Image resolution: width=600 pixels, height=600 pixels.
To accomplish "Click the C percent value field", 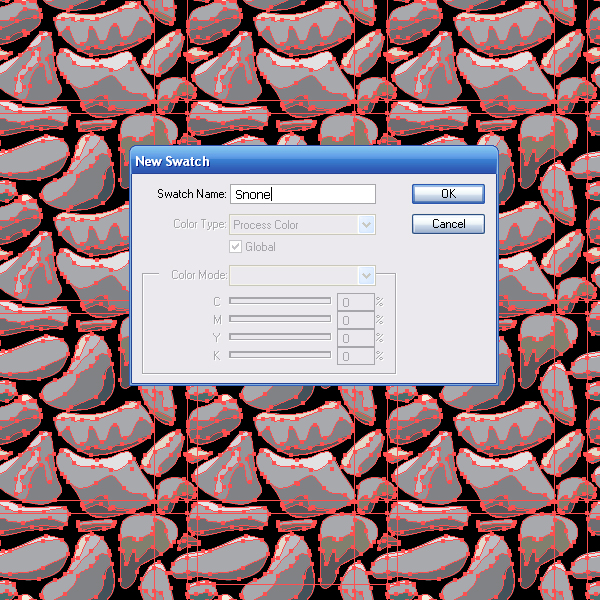I will pyautogui.click(x=355, y=302).
